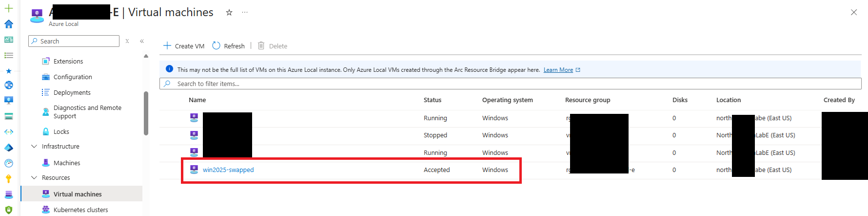Open the more options ellipsis in header
Screen dimensions: 868x216
tap(245, 13)
